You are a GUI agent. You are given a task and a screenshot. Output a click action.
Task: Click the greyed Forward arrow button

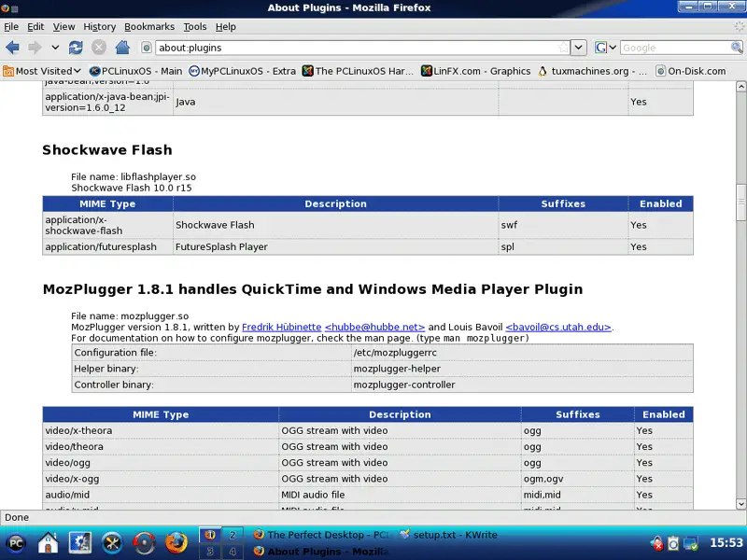pyautogui.click(x=35, y=48)
